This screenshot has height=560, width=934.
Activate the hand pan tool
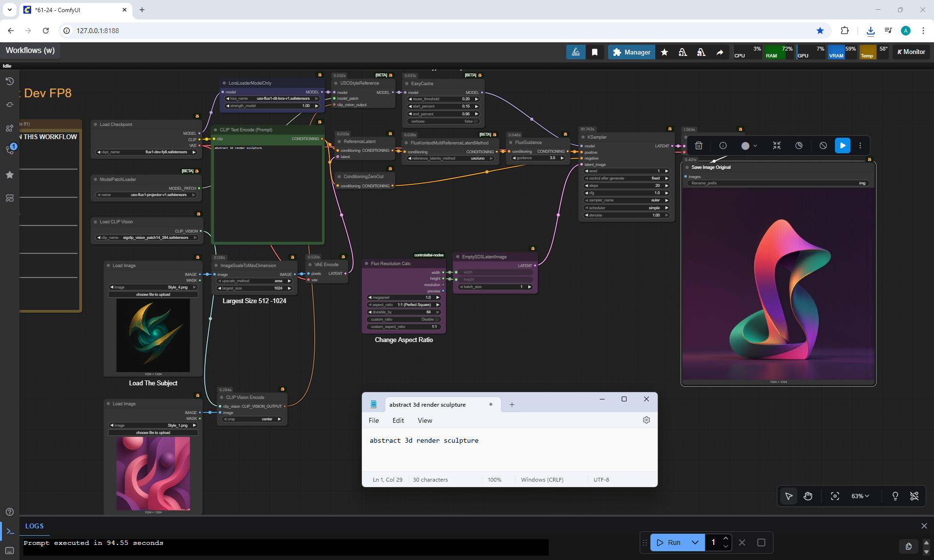pyautogui.click(x=808, y=496)
